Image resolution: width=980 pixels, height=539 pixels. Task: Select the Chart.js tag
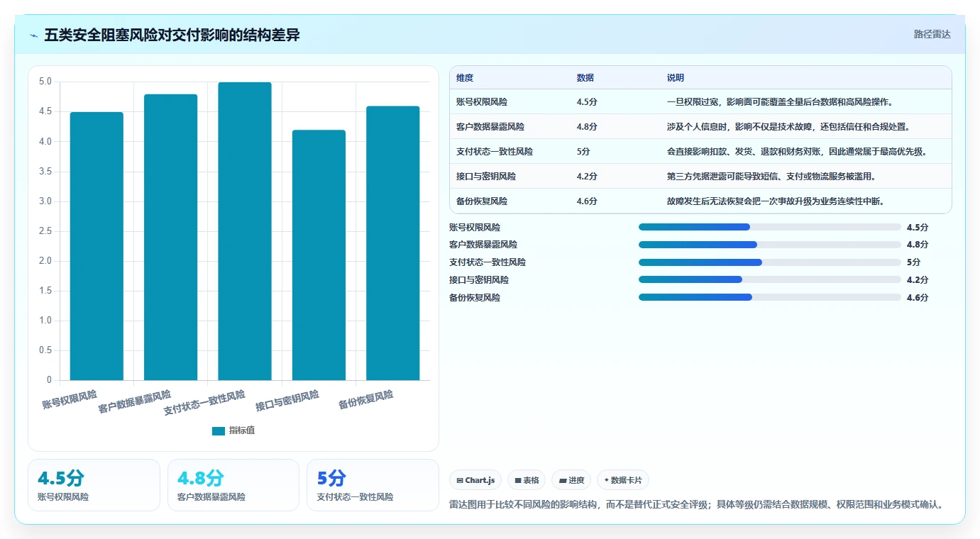[x=475, y=480]
